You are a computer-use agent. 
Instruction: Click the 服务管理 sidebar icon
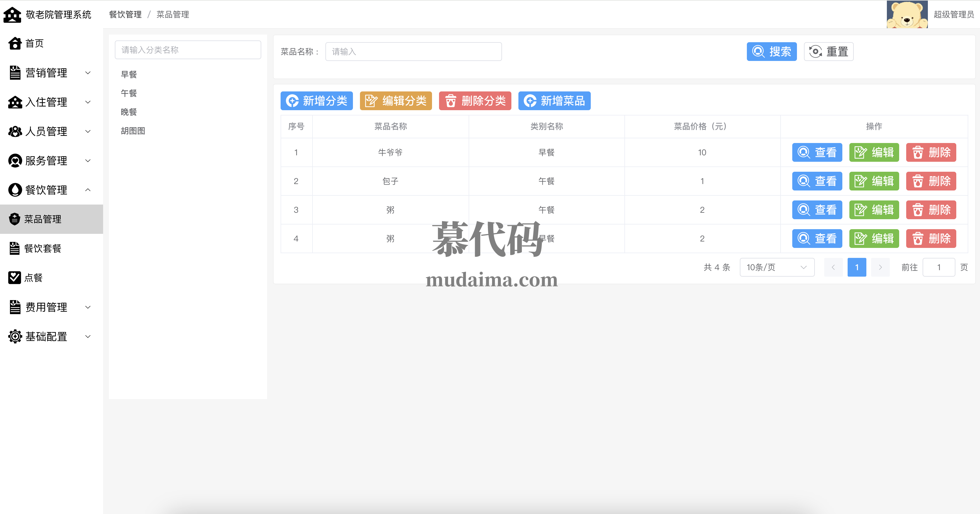(x=15, y=161)
